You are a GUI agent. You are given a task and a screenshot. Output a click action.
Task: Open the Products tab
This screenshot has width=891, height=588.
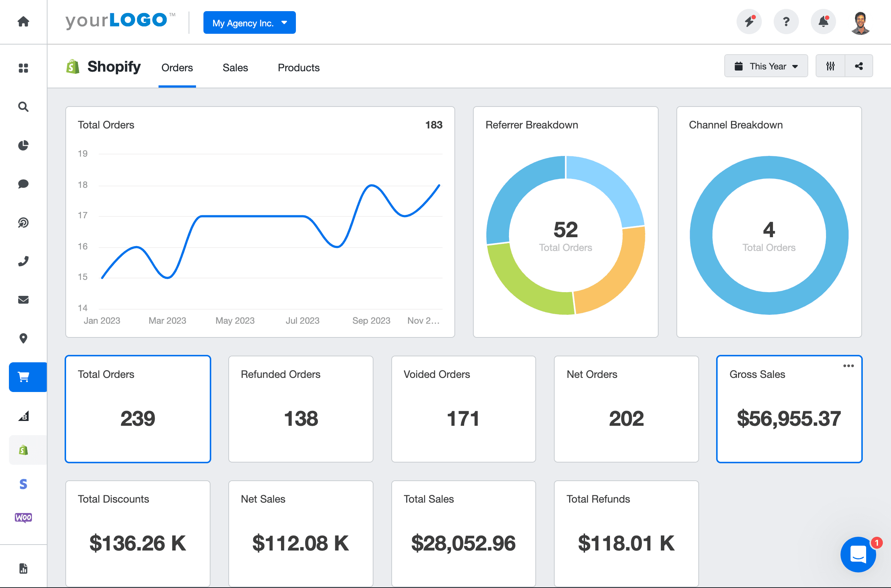298,68
